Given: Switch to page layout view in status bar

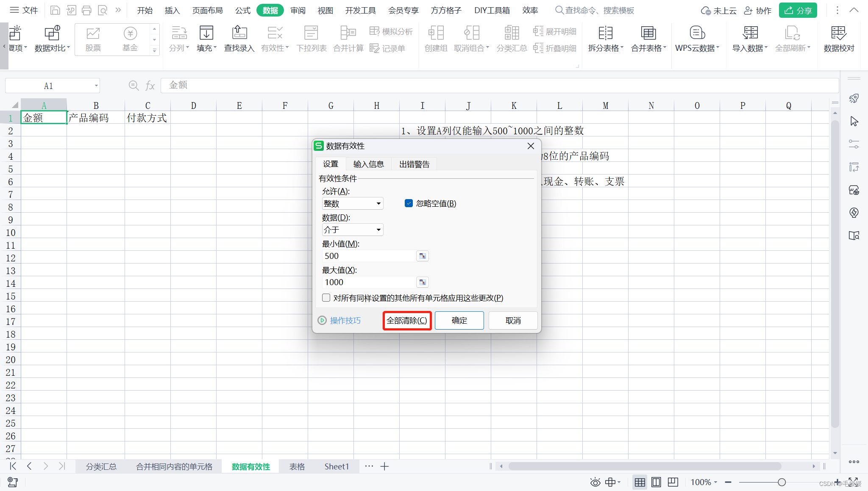Looking at the screenshot, I should (656, 482).
